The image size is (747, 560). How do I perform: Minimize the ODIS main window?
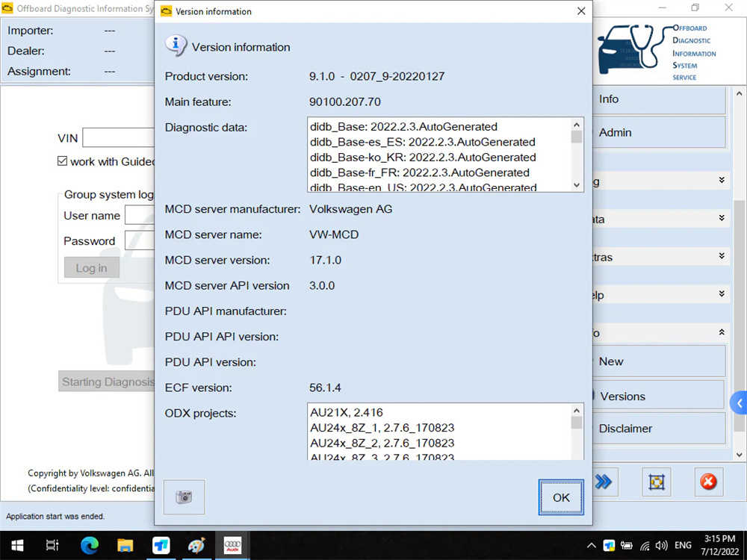pyautogui.click(x=663, y=7)
